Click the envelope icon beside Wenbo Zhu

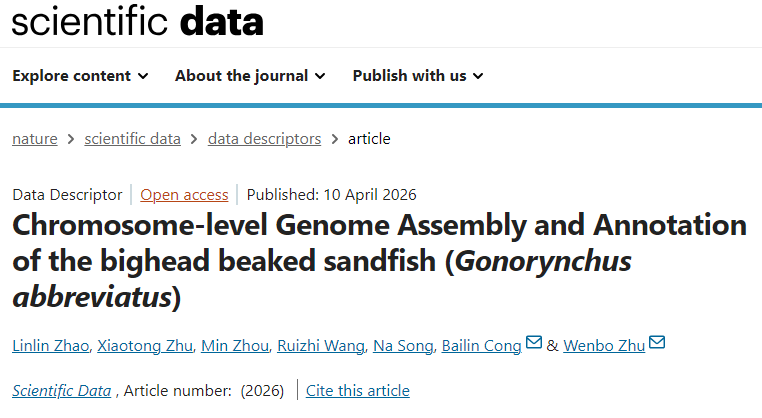point(657,342)
